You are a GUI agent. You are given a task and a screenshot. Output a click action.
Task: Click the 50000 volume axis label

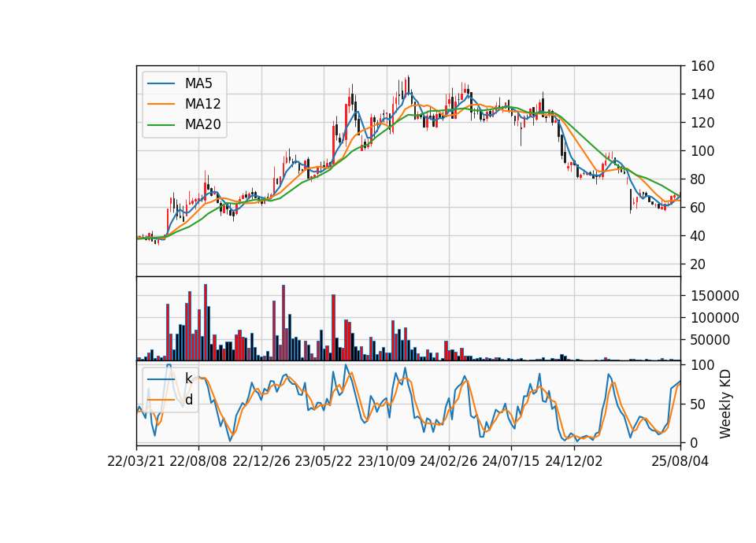click(x=710, y=340)
